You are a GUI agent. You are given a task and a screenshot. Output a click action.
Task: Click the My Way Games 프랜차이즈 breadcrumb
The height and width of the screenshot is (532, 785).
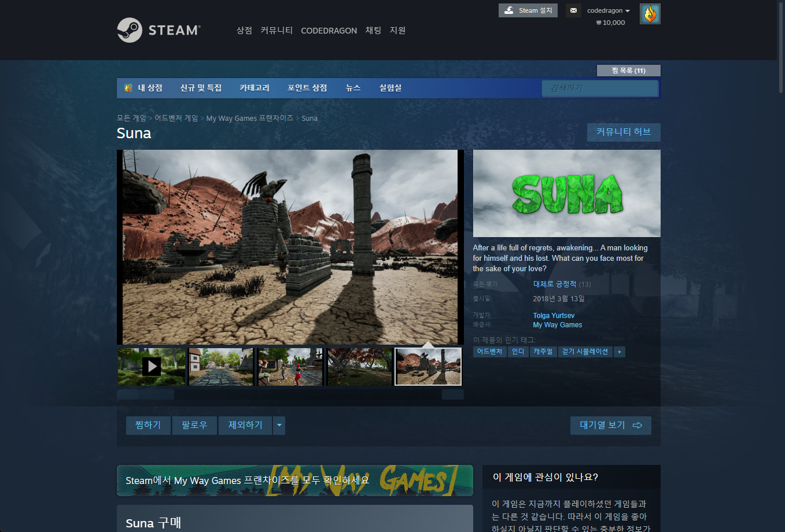click(x=250, y=118)
